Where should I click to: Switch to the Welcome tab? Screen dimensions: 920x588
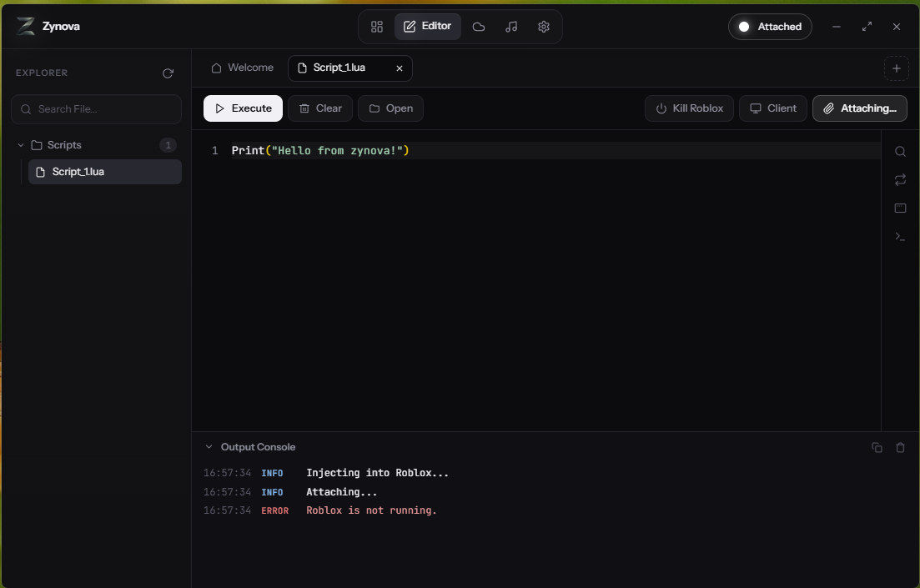coord(243,68)
